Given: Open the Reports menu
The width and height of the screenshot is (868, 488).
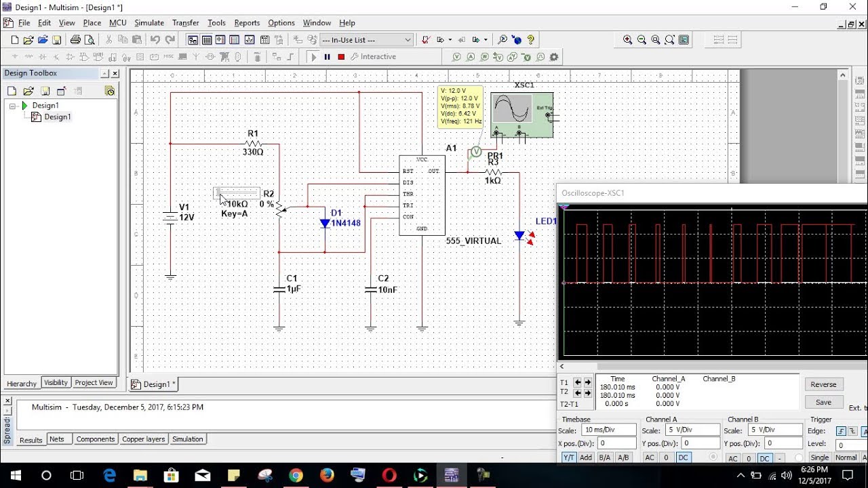Looking at the screenshot, I should click(247, 23).
